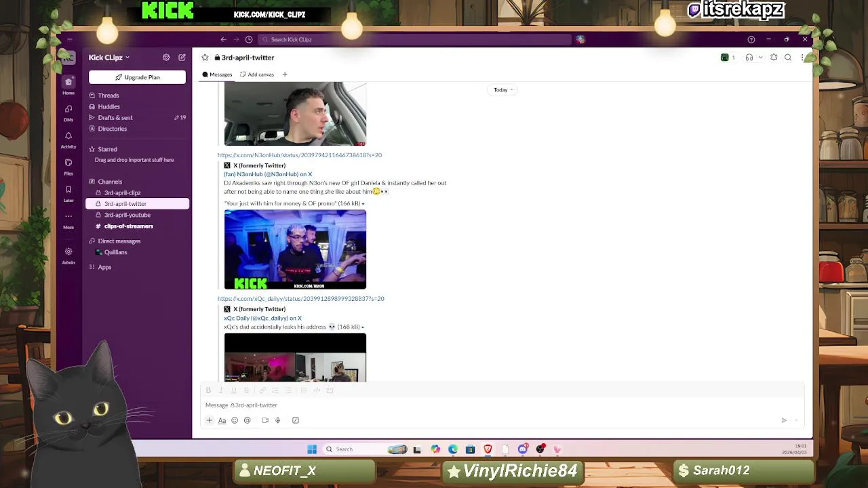868x488 pixels.
Task: Open Slack AI icon next to search bar
Action: tap(580, 39)
